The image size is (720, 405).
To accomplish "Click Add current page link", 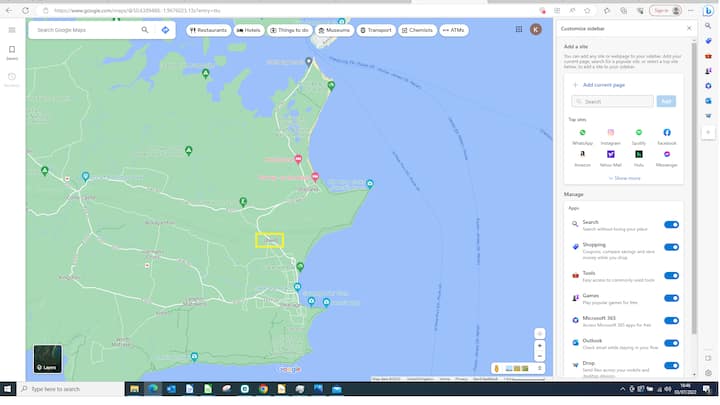I will click(x=600, y=85).
